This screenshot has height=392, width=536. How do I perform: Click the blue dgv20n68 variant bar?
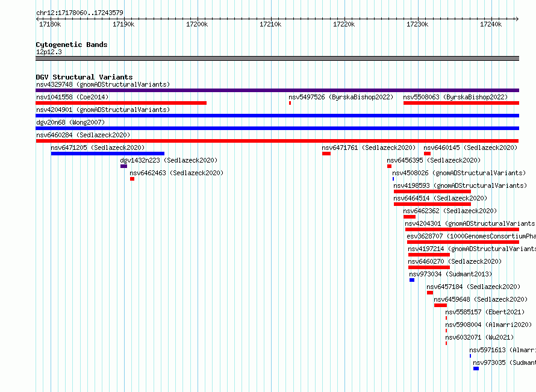point(277,128)
